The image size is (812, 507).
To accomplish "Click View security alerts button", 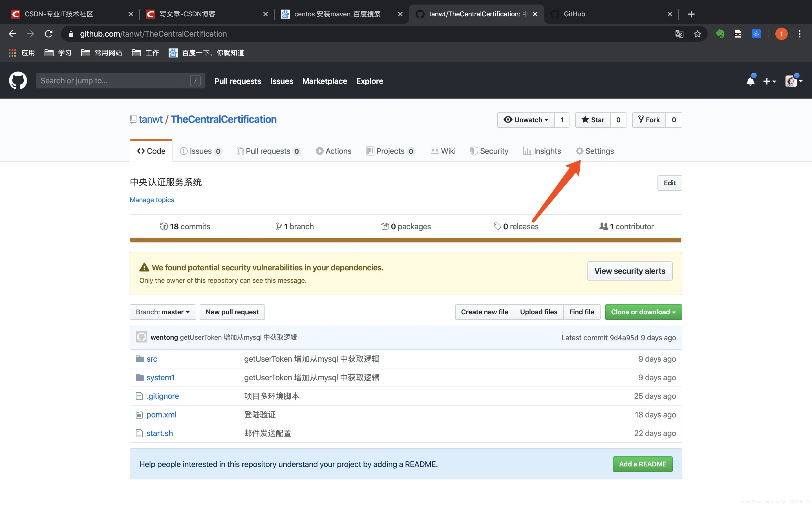I will coord(630,271).
